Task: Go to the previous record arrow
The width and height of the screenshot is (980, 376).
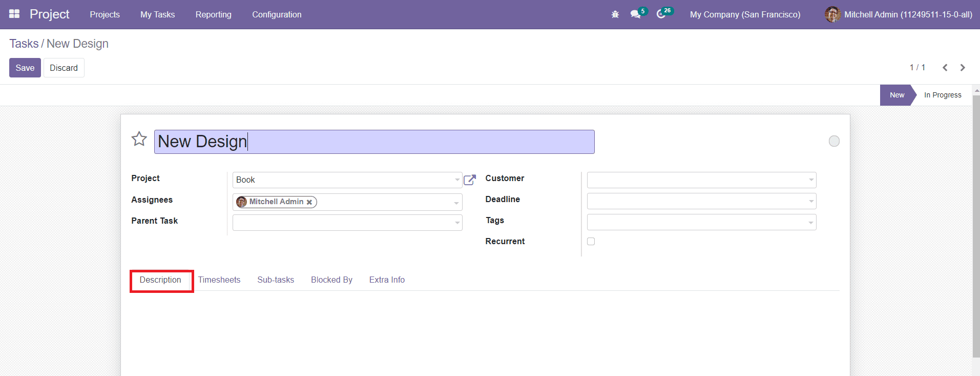Action: click(x=945, y=68)
